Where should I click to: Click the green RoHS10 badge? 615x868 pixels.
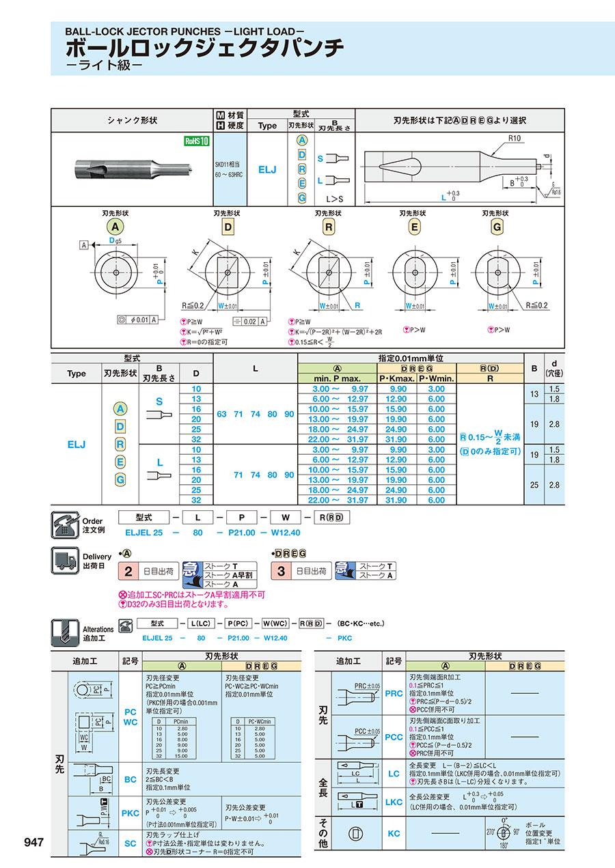(x=197, y=141)
